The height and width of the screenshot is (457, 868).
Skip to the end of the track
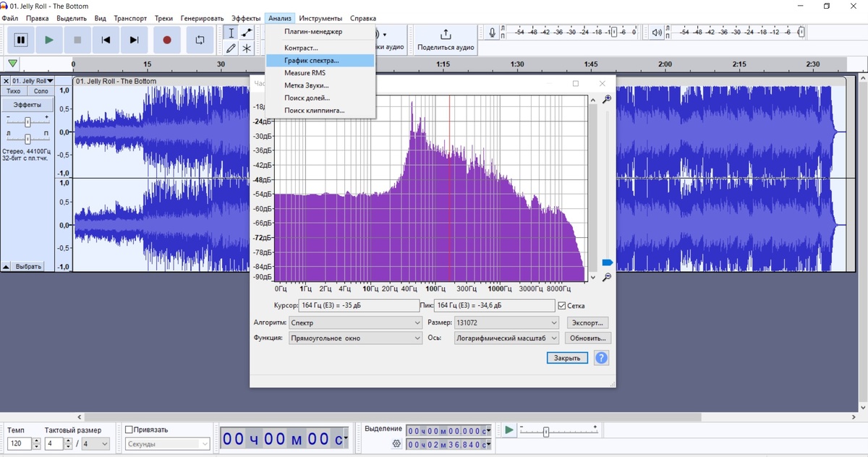coord(134,40)
